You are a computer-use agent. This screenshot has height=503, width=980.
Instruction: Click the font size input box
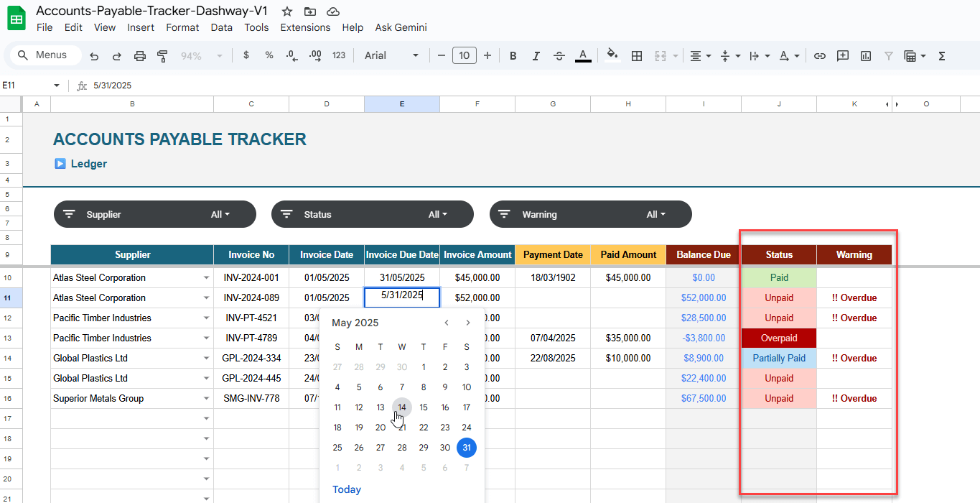pyautogui.click(x=464, y=56)
